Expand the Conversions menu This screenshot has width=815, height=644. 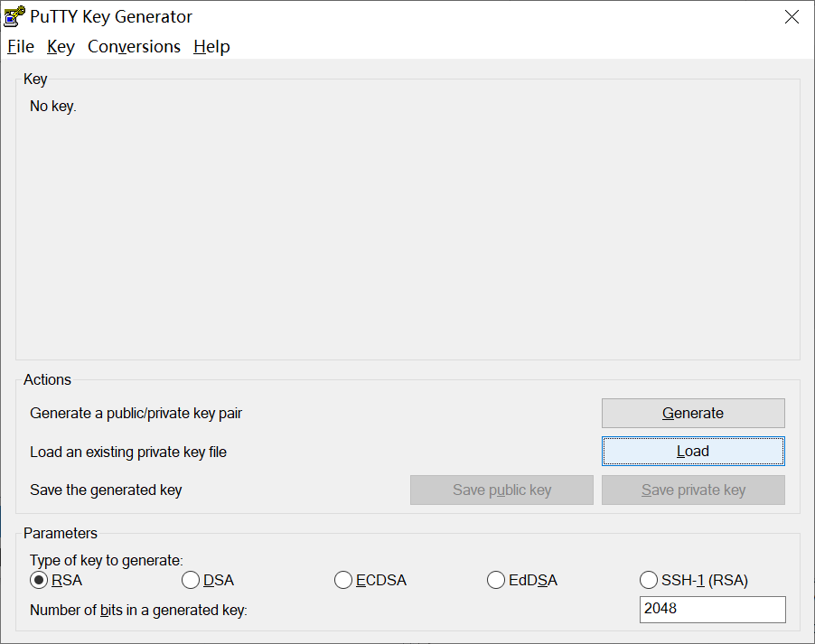tap(134, 46)
